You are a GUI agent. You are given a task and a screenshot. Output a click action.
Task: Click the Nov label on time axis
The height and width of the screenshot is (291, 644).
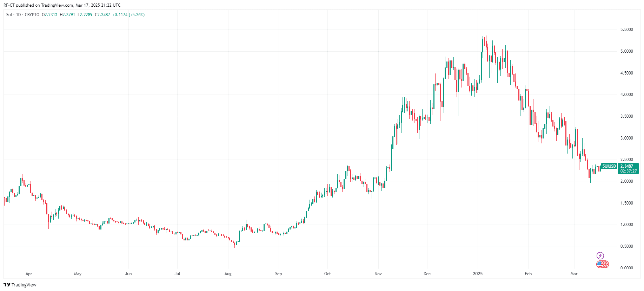(x=378, y=274)
